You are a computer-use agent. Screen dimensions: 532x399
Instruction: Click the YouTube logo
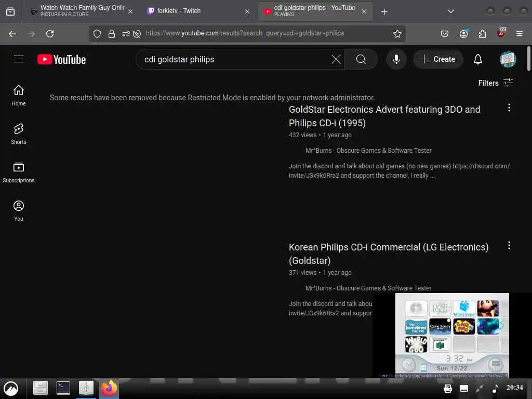pos(61,59)
